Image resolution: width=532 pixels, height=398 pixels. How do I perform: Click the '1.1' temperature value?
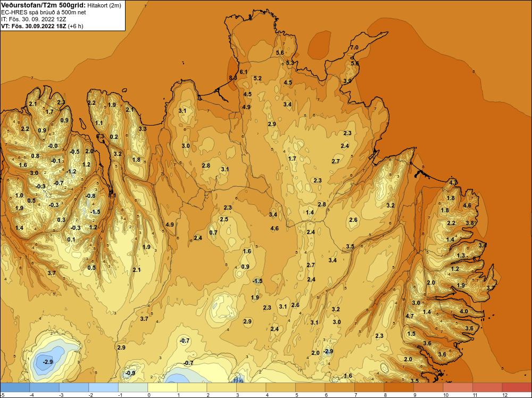click(x=99, y=123)
